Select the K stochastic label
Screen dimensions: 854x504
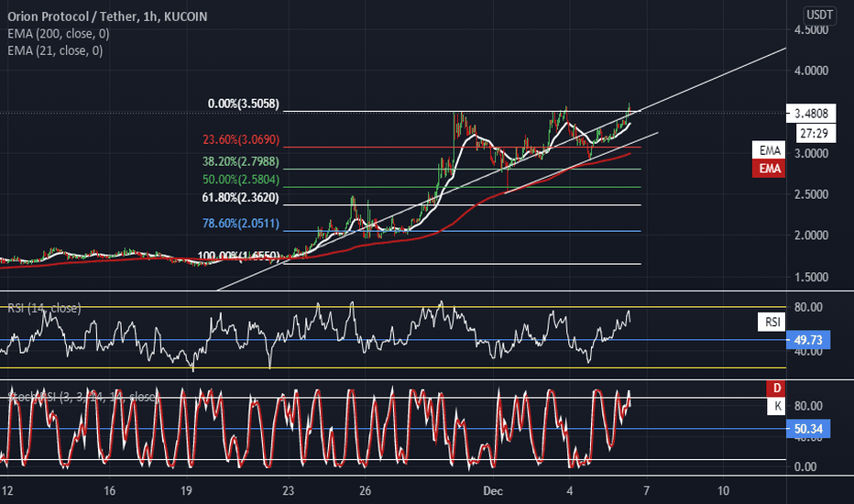click(x=776, y=406)
